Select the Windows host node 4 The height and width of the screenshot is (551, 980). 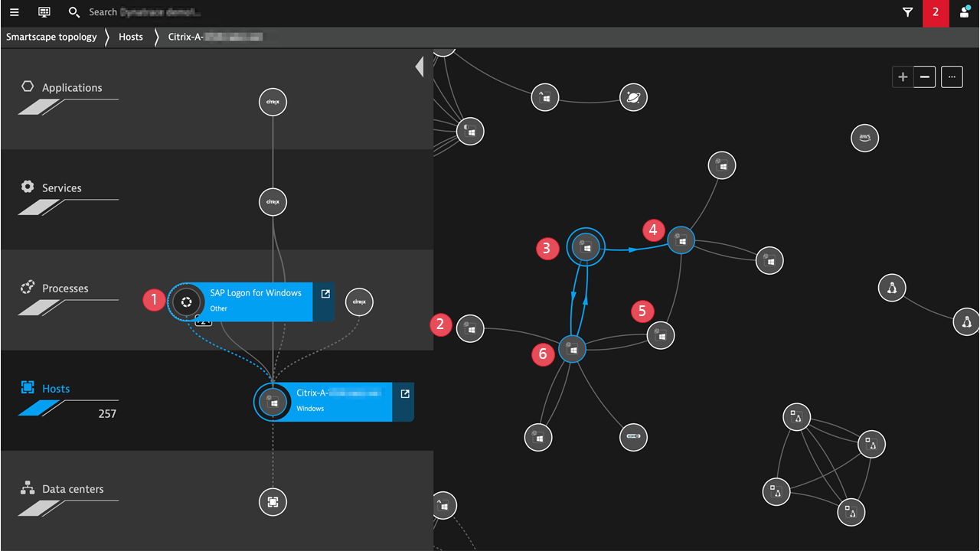(x=680, y=241)
